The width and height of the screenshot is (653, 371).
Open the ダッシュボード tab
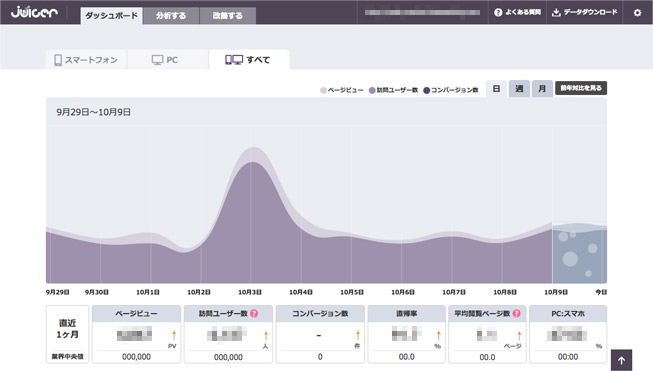(111, 16)
